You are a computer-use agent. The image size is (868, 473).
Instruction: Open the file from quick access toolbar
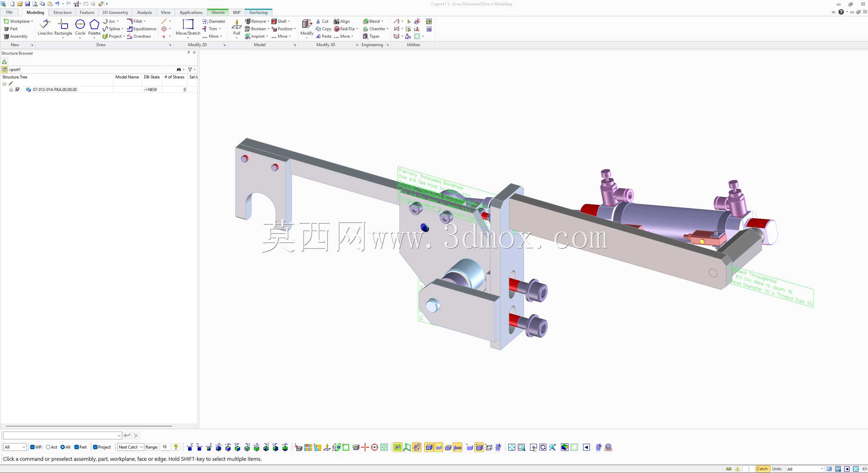click(20, 4)
